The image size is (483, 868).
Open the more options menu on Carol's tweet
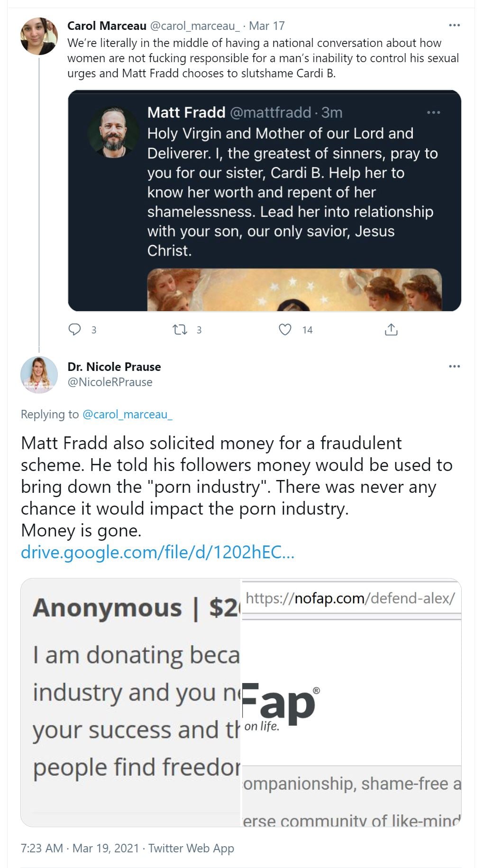(x=454, y=25)
